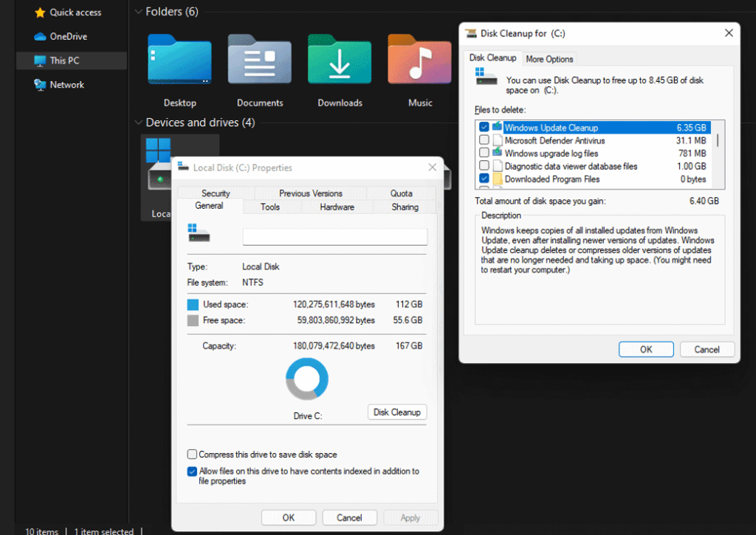The height and width of the screenshot is (535, 756).
Task: Open the Music folder icon
Action: (x=419, y=60)
